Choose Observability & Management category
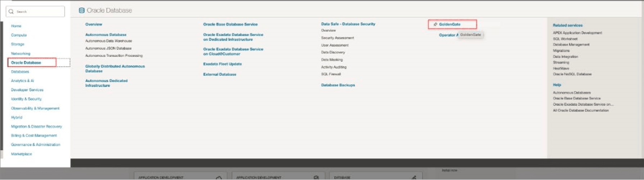 pyautogui.click(x=35, y=108)
